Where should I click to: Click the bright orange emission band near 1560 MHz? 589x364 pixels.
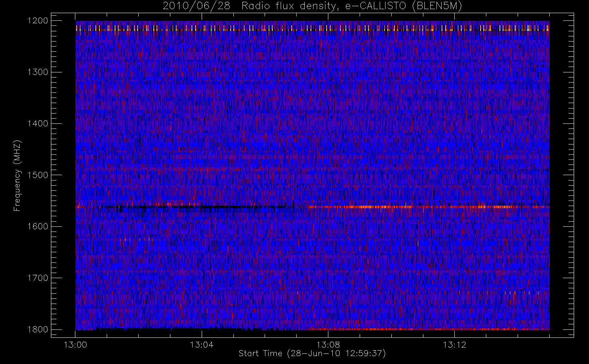tap(428, 207)
